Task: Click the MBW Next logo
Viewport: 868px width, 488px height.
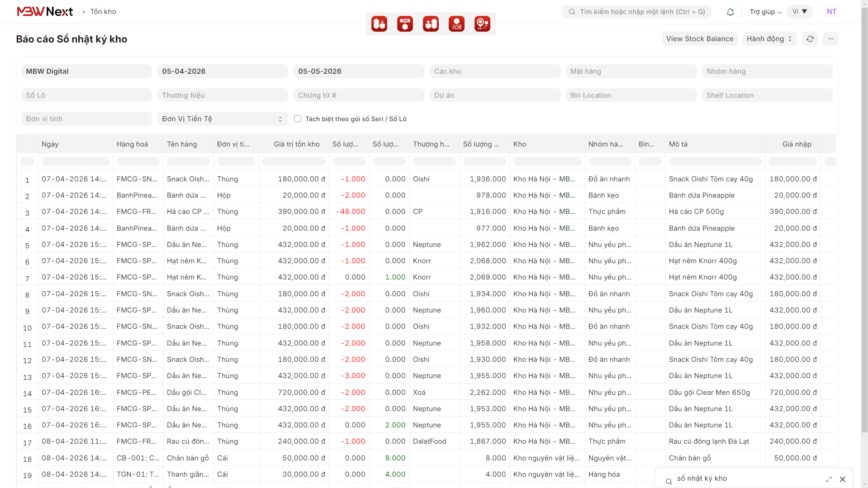Action: (x=45, y=12)
